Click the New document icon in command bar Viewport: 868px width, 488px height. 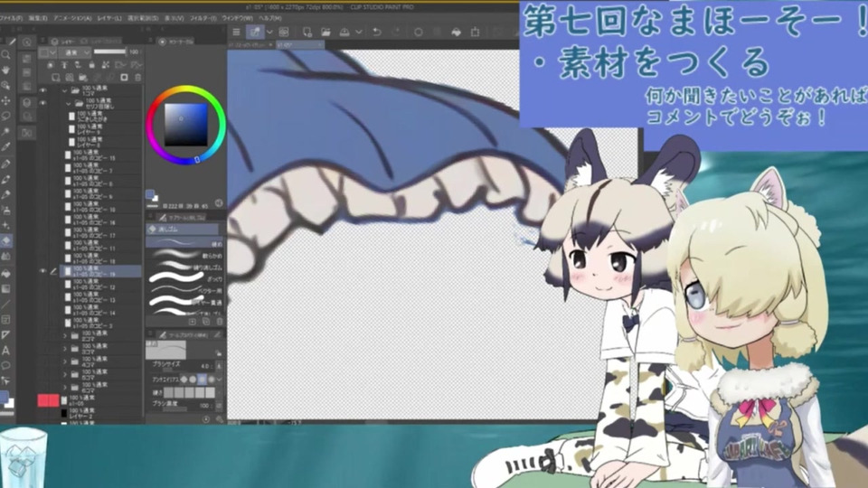pyautogui.click(x=307, y=33)
